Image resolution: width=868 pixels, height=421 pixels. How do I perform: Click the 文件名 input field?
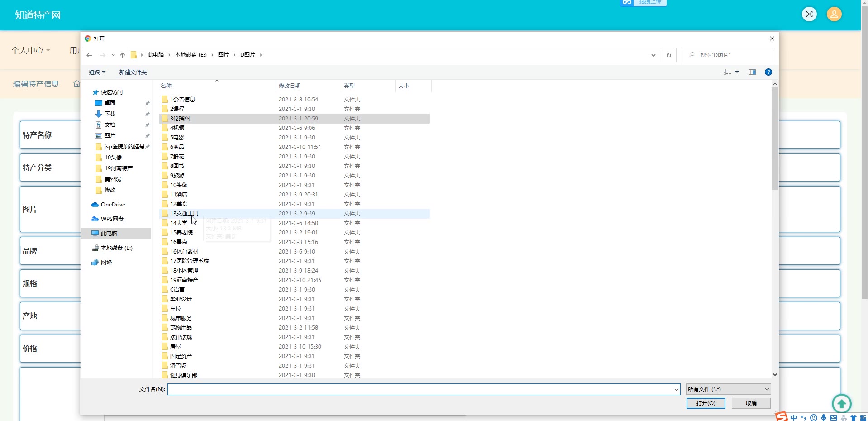tap(420, 389)
